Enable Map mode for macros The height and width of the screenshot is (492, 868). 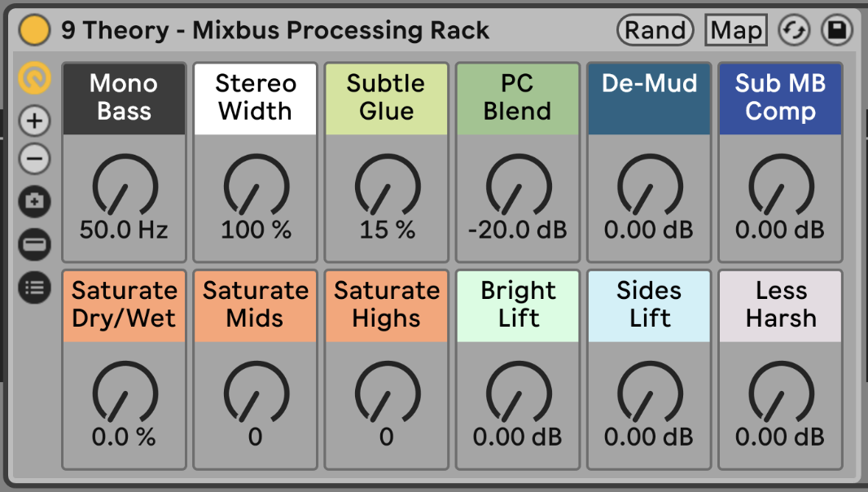pos(736,30)
